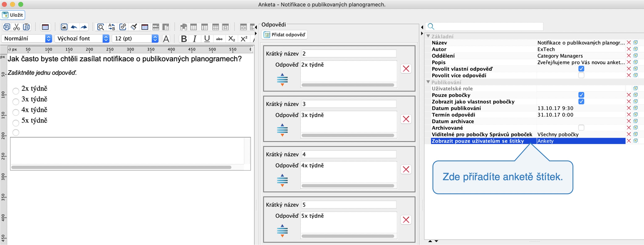This screenshot has width=644, height=245.
Task: Select the Termín odpovědi property row
Action: point(528,115)
